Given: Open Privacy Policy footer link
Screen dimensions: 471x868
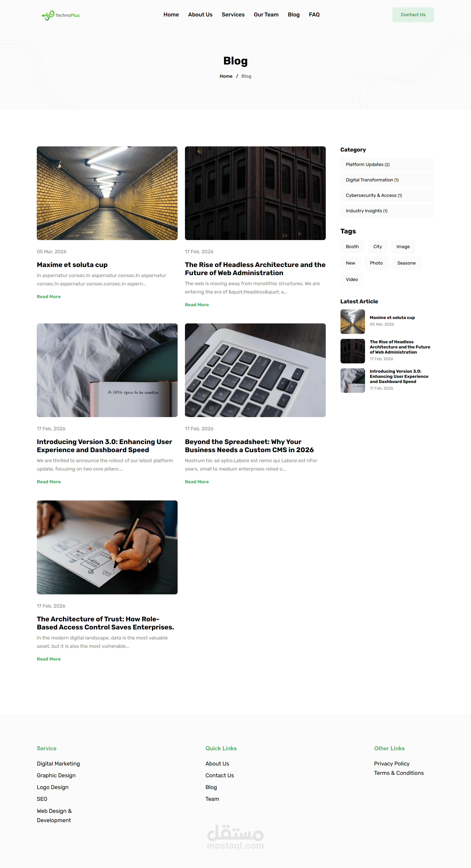Looking at the screenshot, I should 392,764.
